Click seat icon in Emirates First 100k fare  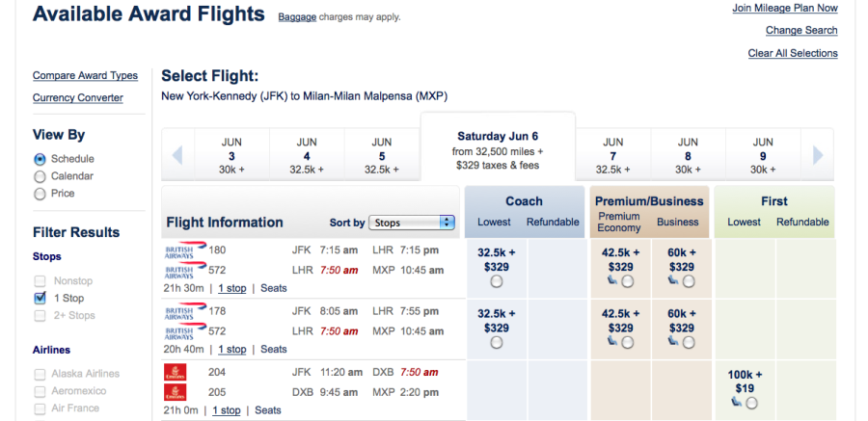(738, 403)
